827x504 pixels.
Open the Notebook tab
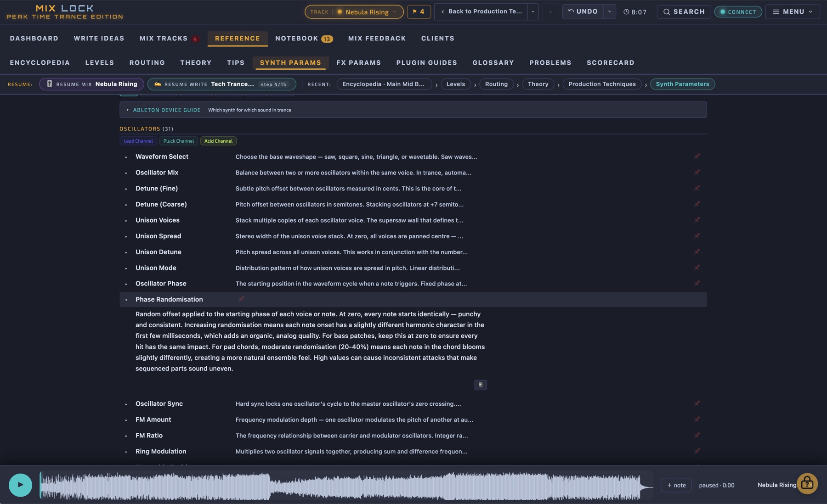point(304,39)
